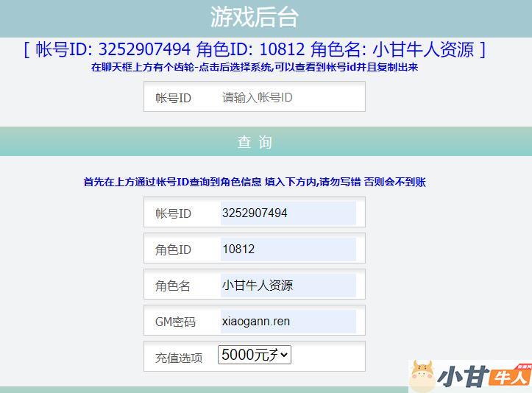Viewport: 532px width, 393px height.
Task: Click the 游戏后台 page title header
Action: click(255, 17)
